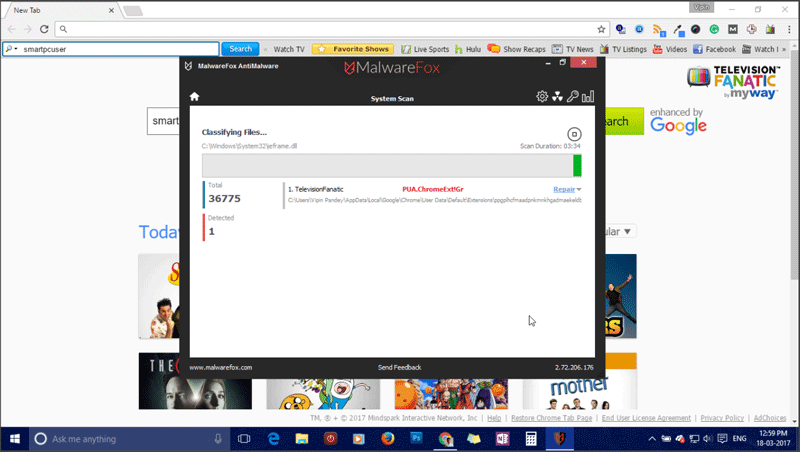Open www.malwarefox.com link in footer
Viewport: 800px width, 452px height.
coord(220,367)
